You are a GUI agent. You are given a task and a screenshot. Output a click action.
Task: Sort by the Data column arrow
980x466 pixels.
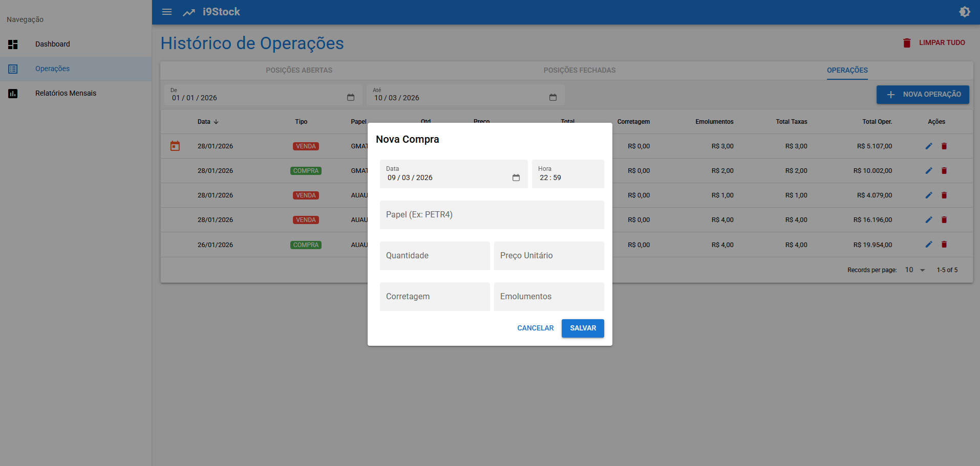[216, 122]
